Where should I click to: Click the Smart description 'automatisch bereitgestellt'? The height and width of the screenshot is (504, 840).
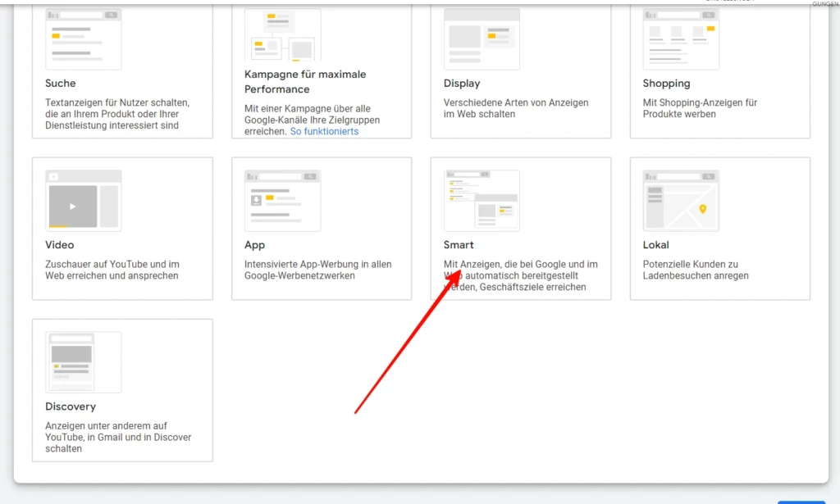click(521, 275)
